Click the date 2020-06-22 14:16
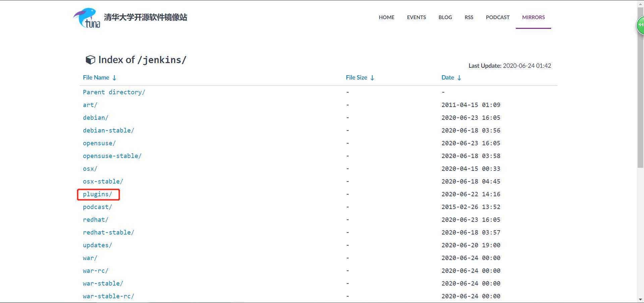This screenshot has height=303, width=644. point(471,194)
